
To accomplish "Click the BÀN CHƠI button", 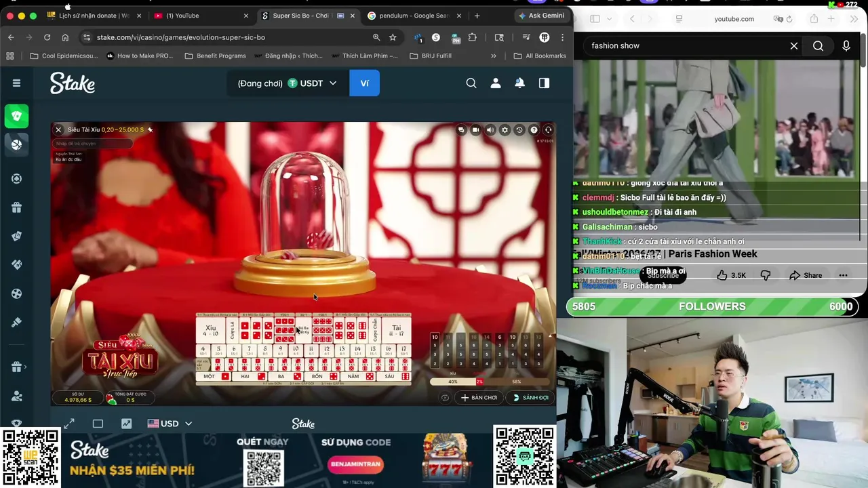I will point(479,398).
